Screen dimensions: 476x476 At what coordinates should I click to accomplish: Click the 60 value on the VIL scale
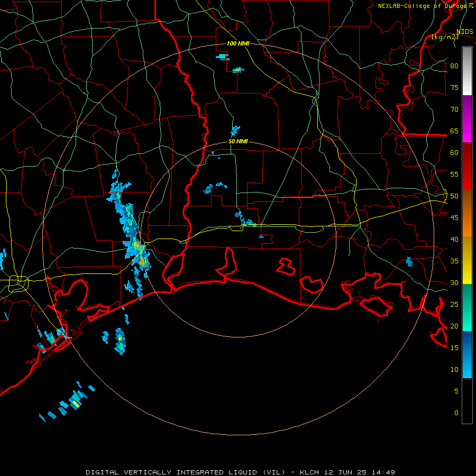pos(454,153)
